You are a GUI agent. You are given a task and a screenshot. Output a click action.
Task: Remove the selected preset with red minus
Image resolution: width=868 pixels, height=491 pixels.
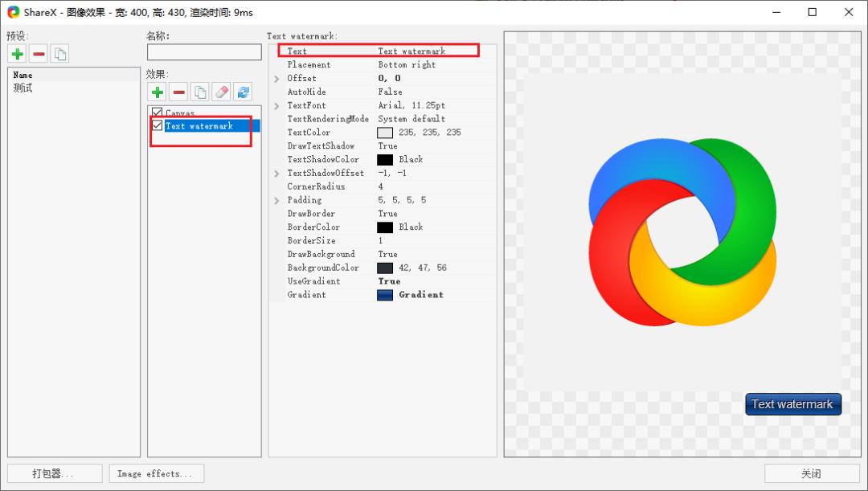pos(39,54)
